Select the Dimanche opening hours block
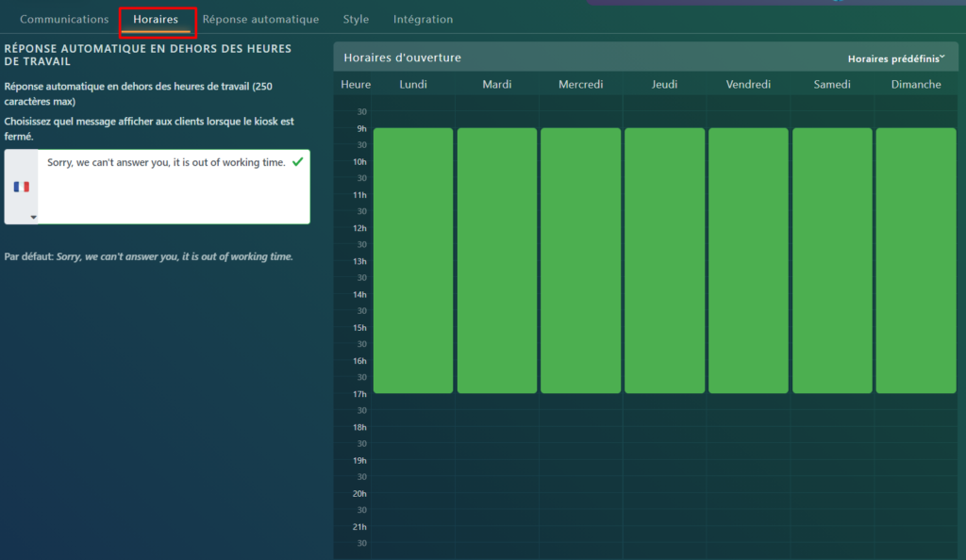 coord(915,260)
